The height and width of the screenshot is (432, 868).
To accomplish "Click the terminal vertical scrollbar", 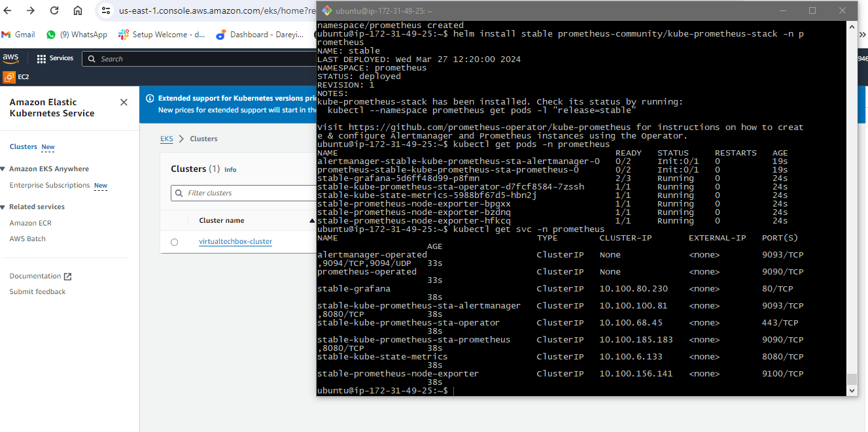I will [851, 196].
